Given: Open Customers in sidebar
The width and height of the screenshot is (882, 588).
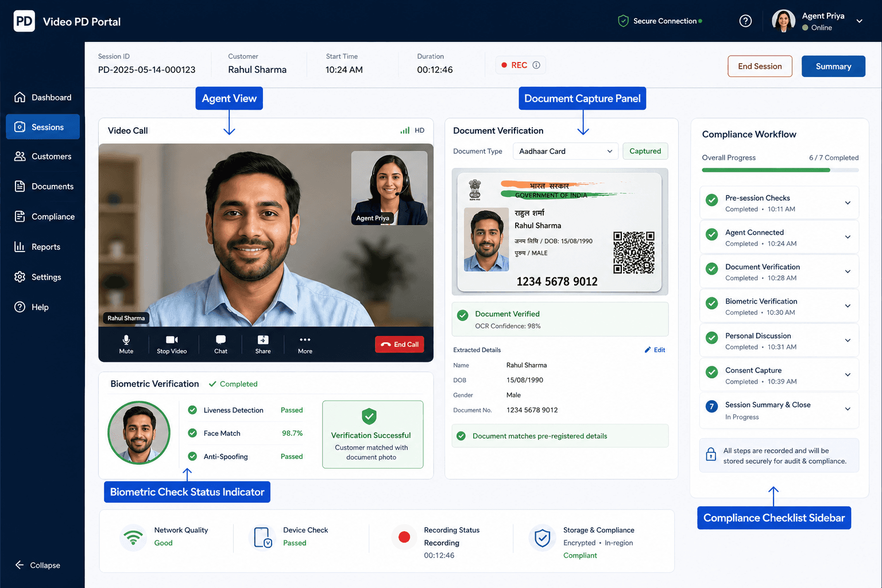Looking at the screenshot, I should pyautogui.click(x=43, y=156).
